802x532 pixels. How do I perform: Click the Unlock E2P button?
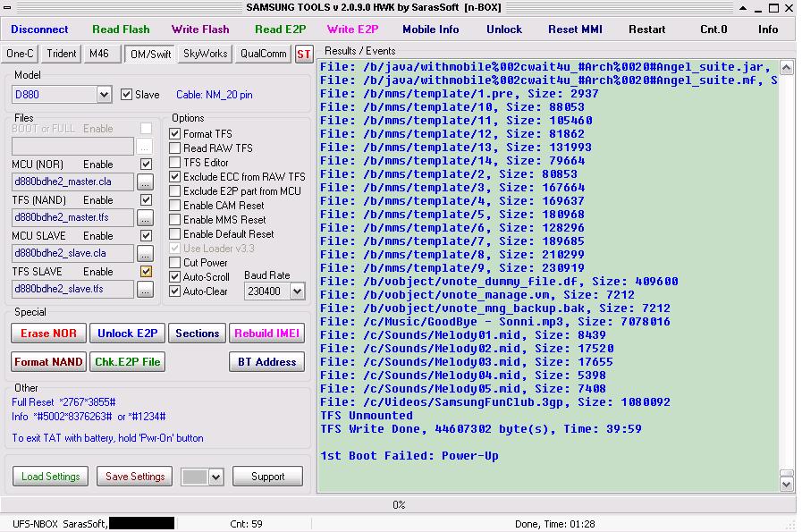click(127, 334)
